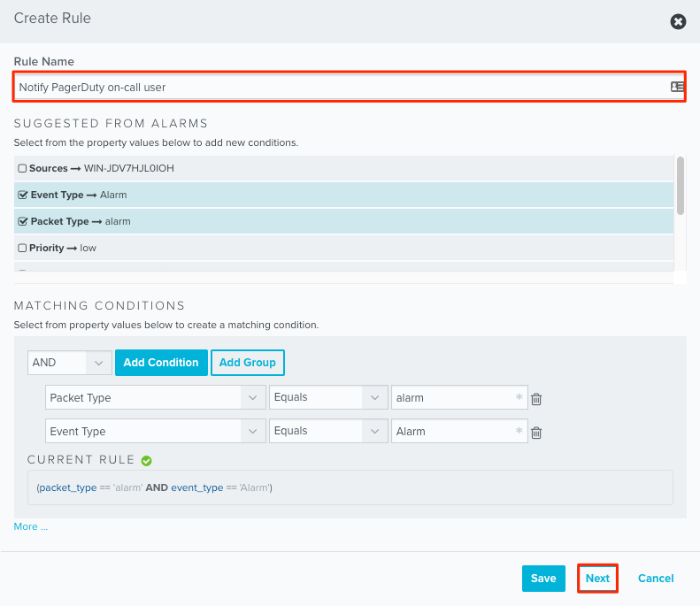Viewport: 700px width, 606px height.
Task: Click asterisk in the 'alarm' value field
Action: pos(519,398)
